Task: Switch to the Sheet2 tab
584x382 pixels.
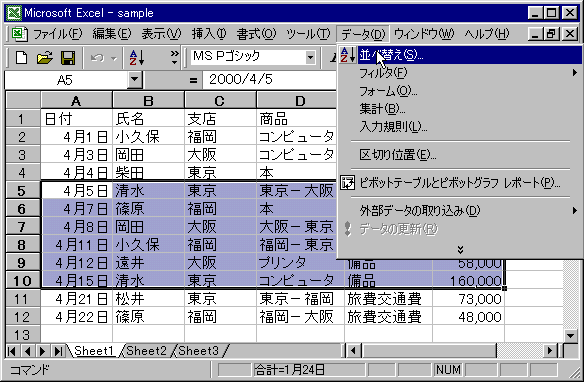Action: point(146,351)
